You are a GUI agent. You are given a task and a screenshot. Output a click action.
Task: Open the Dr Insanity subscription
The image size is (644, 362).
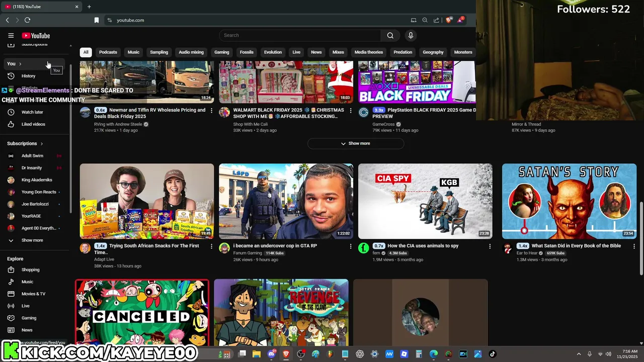pos(35,168)
